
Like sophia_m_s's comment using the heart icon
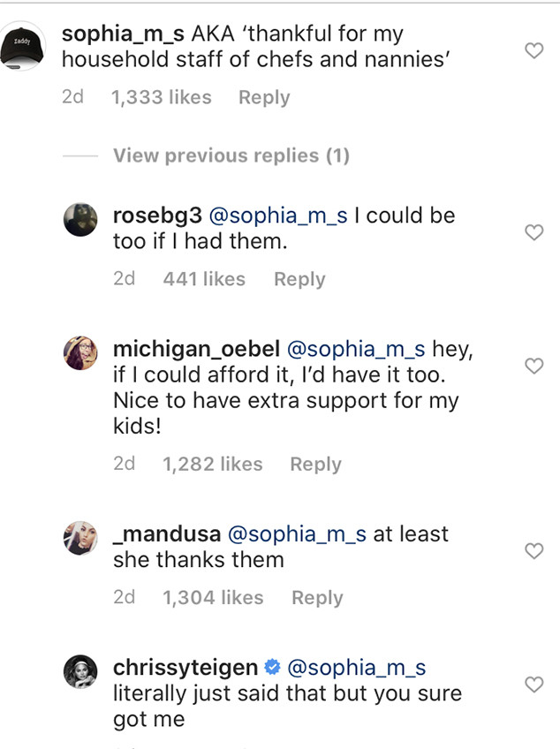click(534, 51)
